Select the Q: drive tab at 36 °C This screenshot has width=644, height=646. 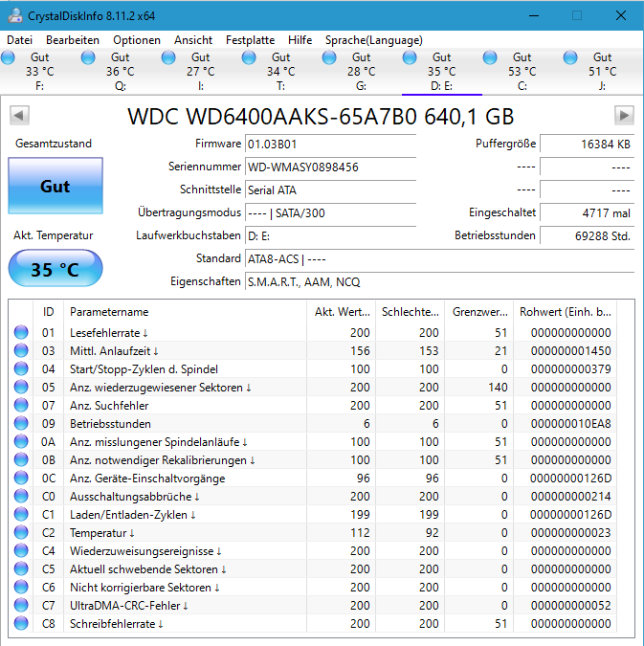tap(121, 72)
